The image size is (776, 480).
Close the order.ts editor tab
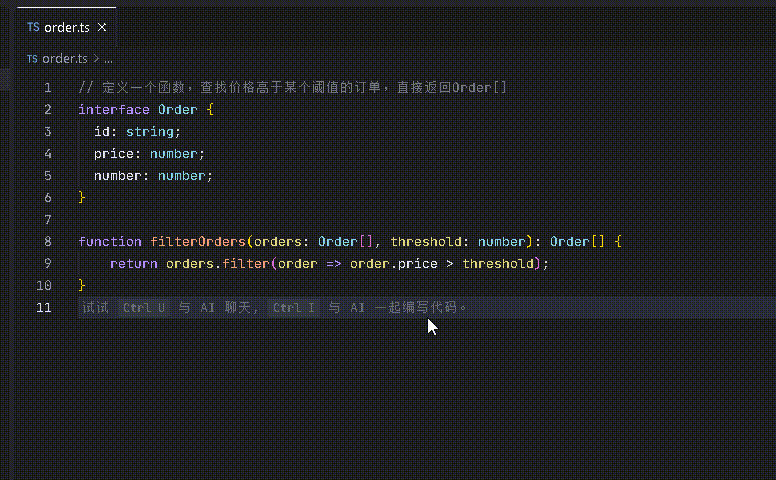tap(101, 27)
